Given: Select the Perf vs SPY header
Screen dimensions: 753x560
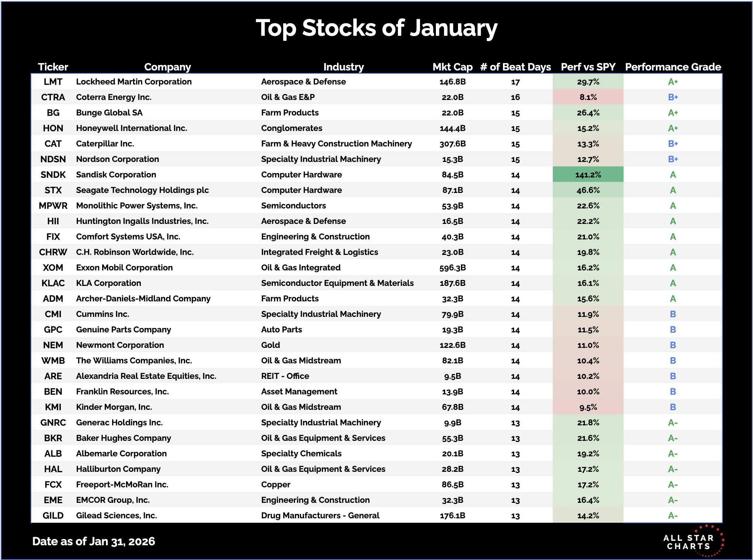Looking at the screenshot, I should click(x=588, y=67).
